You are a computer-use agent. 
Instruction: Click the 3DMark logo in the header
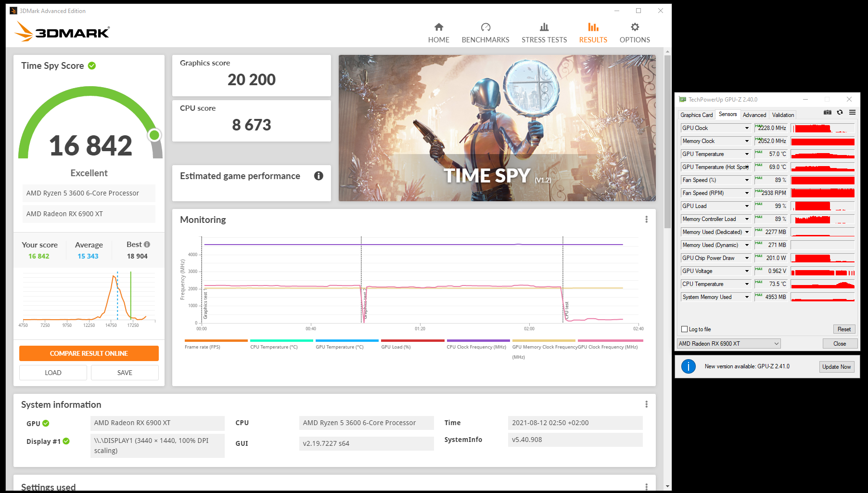click(x=62, y=32)
